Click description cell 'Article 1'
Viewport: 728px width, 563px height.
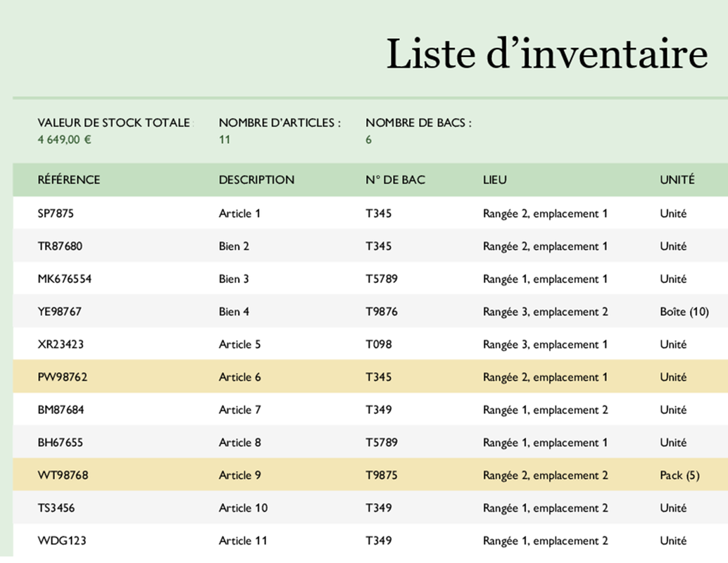(x=239, y=213)
